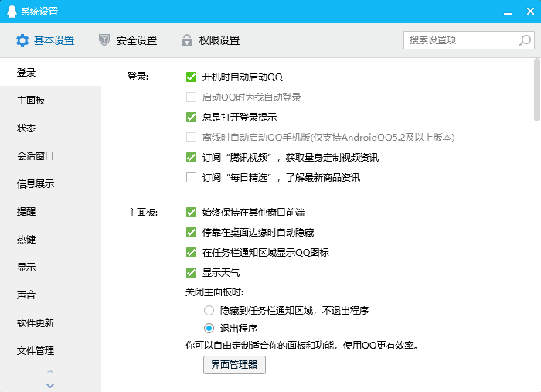541x392 pixels.
Task: Select 登录 in the sidebar
Action: [50, 72]
